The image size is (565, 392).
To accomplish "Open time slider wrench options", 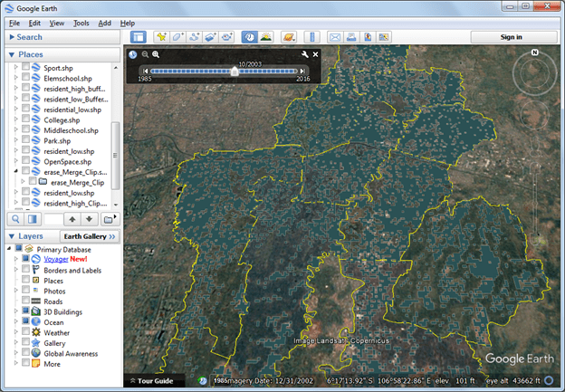I will click(x=305, y=55).
